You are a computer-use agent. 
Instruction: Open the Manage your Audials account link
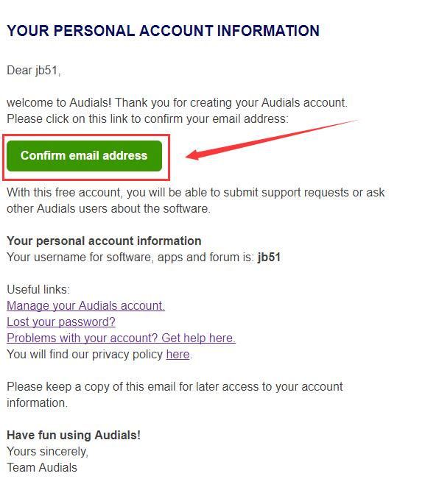coord(85,305)
